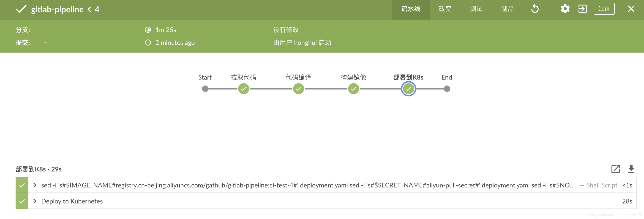
Task: Click the green check on Deploy to Kubernetes row
Action: pos(22,201)
